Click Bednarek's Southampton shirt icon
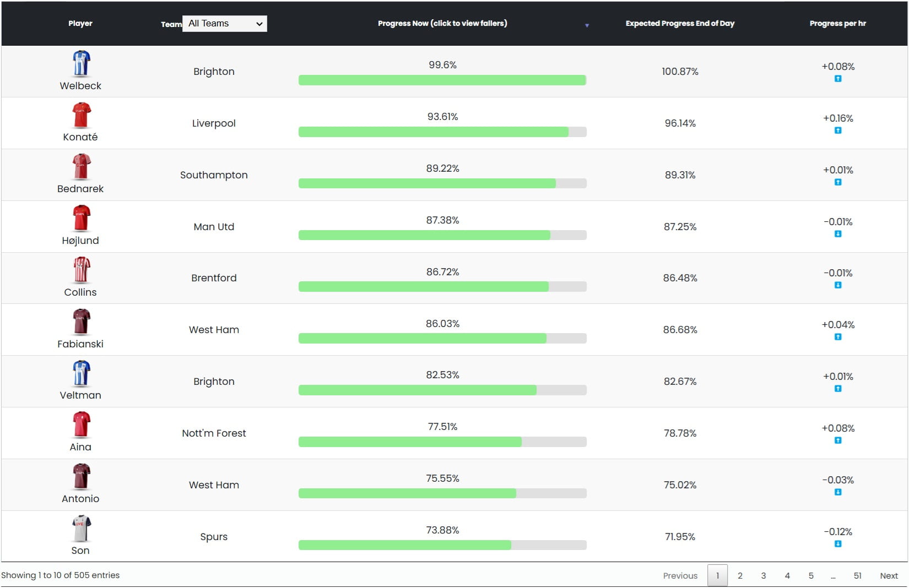Image resolution: width=909 pixels, height=588 pixels. tap(80, 166)
